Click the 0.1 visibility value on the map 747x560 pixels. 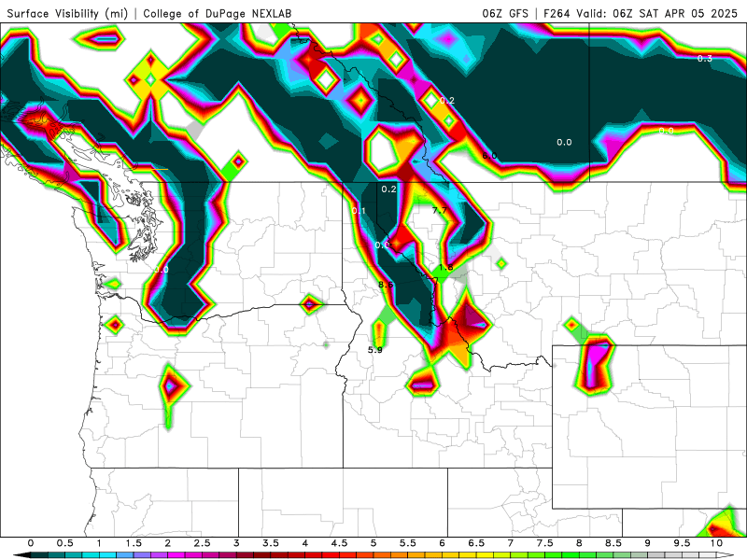(359, 211)
